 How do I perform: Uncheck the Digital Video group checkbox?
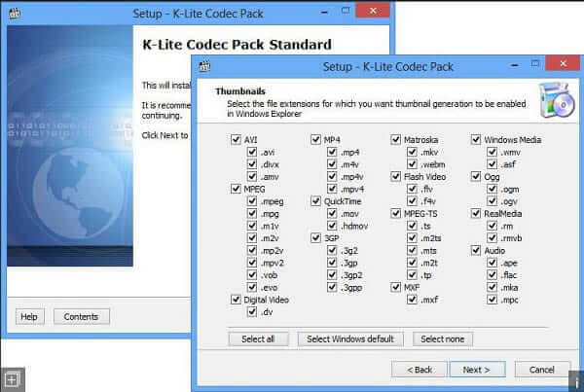click(236, 300)
